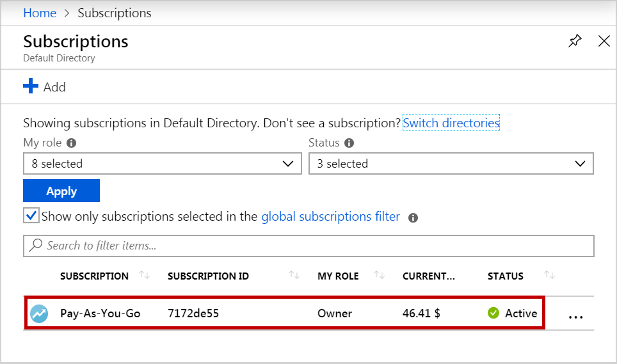Go to Home breadcrumb

(x=40, y=13)
